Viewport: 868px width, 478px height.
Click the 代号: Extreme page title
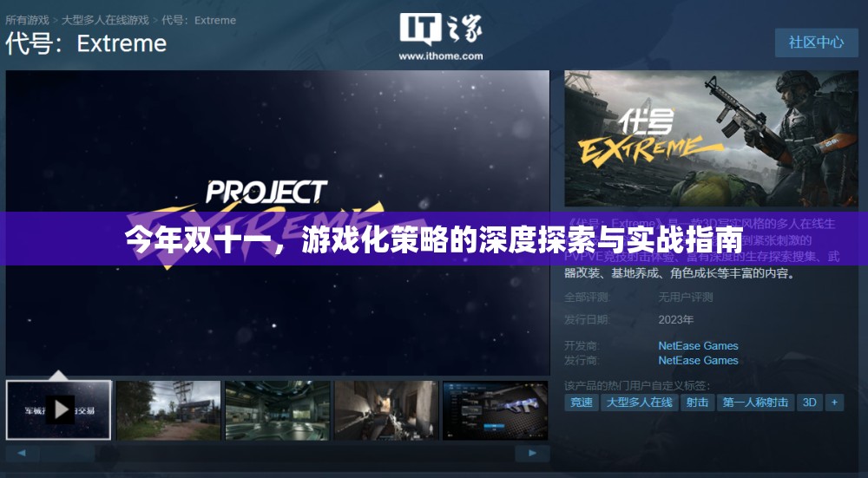tap(86, 43)
